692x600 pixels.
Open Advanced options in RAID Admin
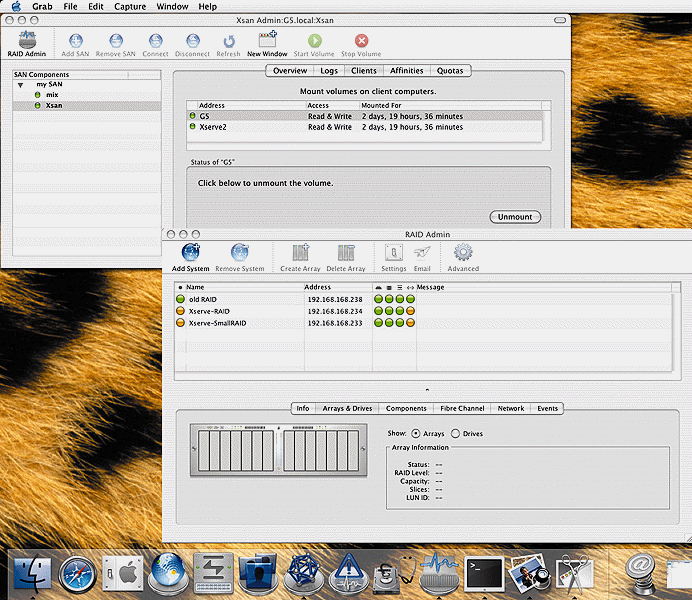pyautogui.click(x=463, y=258)
